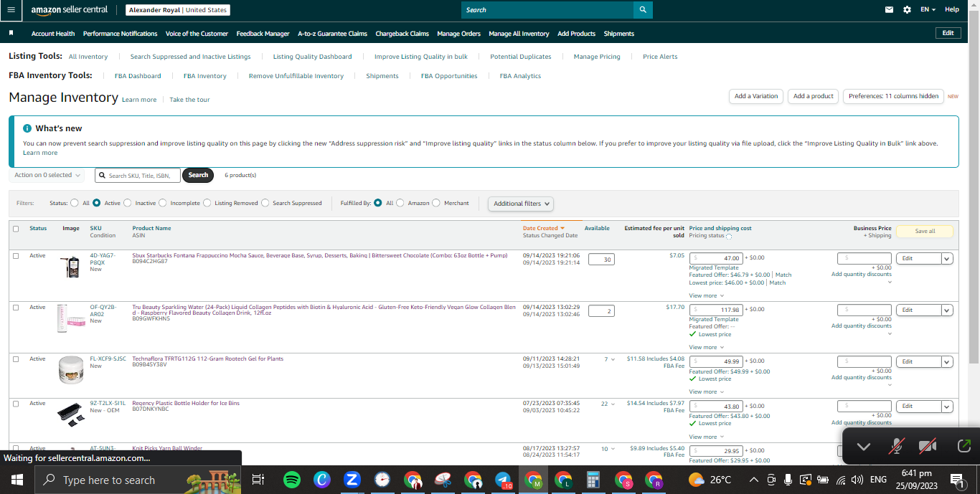Screen dimensions: 980x494
Task: Open the EN language dropdown
Action: 928,10
